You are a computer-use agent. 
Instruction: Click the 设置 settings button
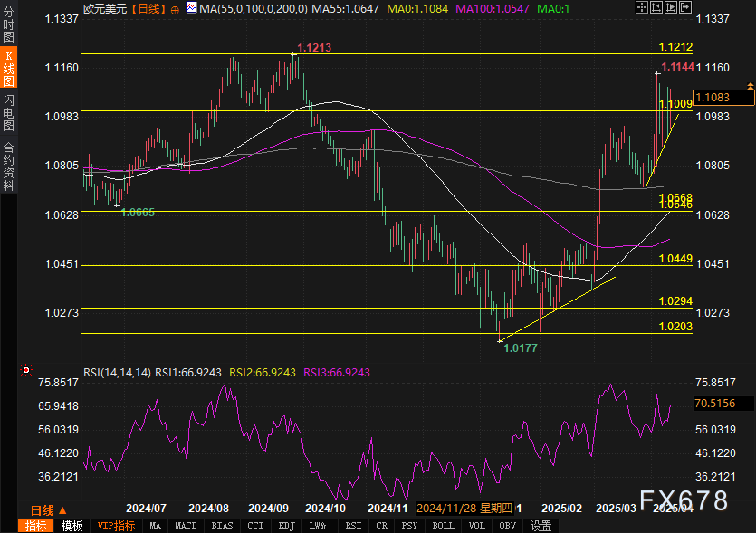541,526
